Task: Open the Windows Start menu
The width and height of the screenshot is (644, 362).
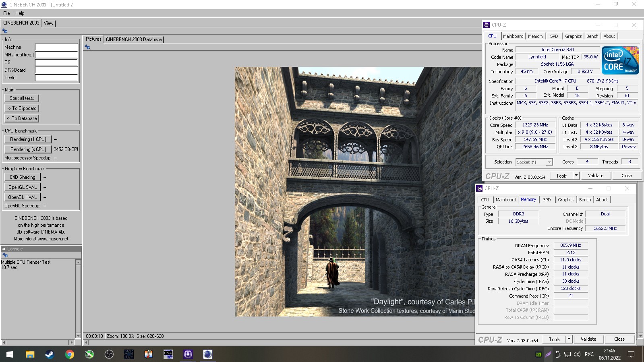Action: [x=10, y=354]
